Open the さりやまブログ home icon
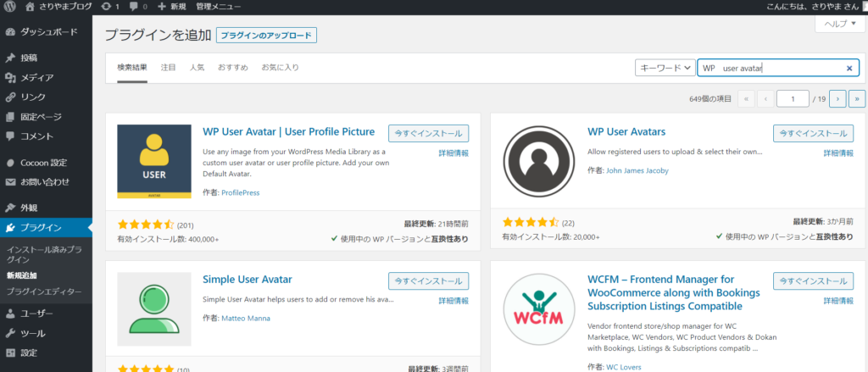This screenshot has height=372, width=868. (30, 7)
